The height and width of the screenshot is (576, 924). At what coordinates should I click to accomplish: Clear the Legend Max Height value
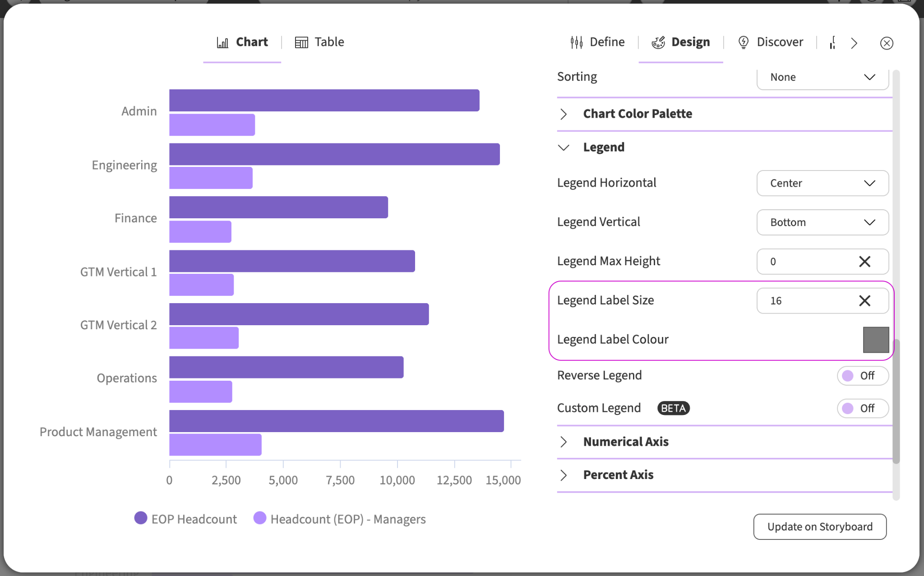click(x=864, y=262)
